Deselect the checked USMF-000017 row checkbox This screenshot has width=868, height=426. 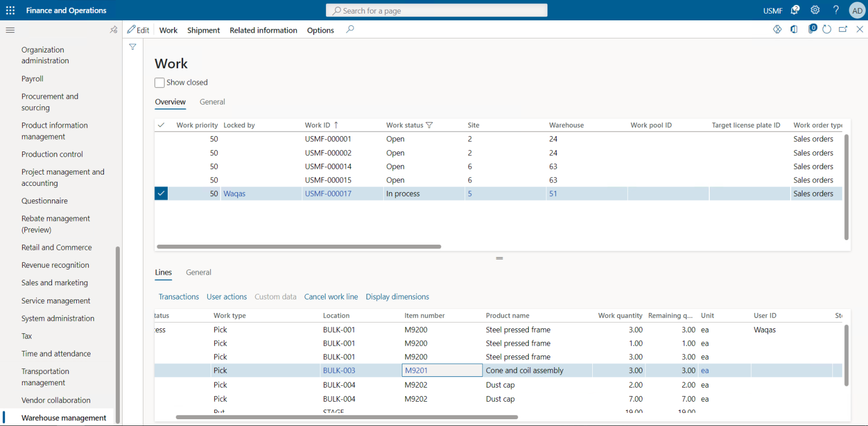pos(161,193)
